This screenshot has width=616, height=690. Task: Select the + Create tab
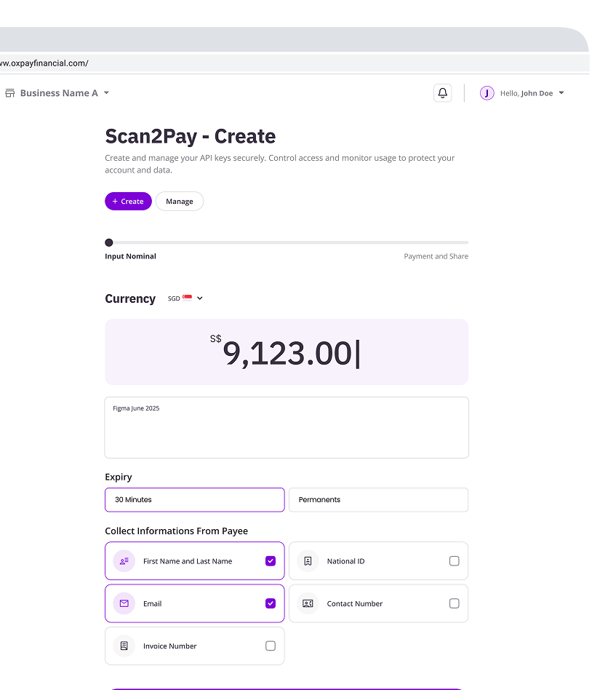pos(128,202)
